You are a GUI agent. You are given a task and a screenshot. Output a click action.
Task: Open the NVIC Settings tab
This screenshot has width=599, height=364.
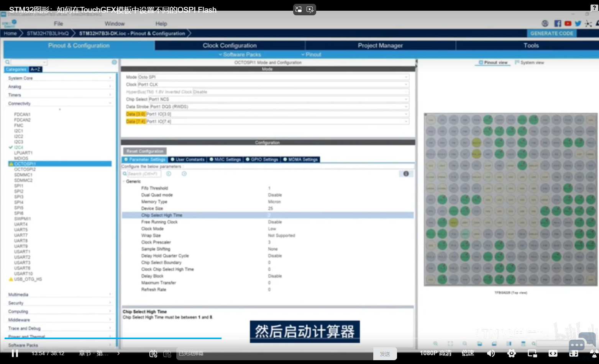(x=225, y=159)
